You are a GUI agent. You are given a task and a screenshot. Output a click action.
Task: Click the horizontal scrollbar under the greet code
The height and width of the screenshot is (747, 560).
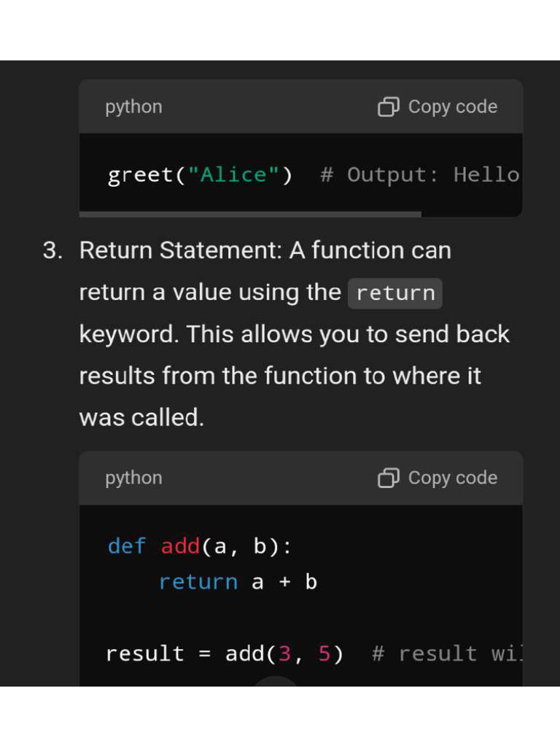(250, 214)
